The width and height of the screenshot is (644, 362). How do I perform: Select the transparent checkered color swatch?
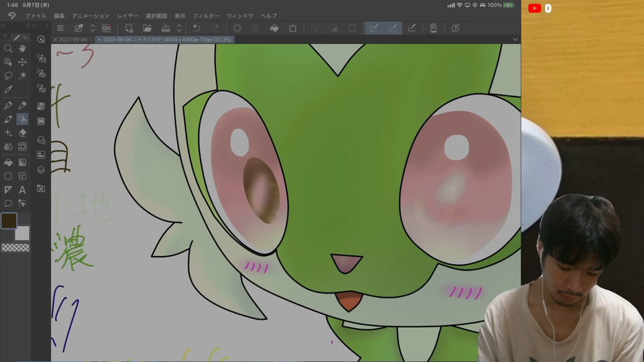(x=15, y=247)
